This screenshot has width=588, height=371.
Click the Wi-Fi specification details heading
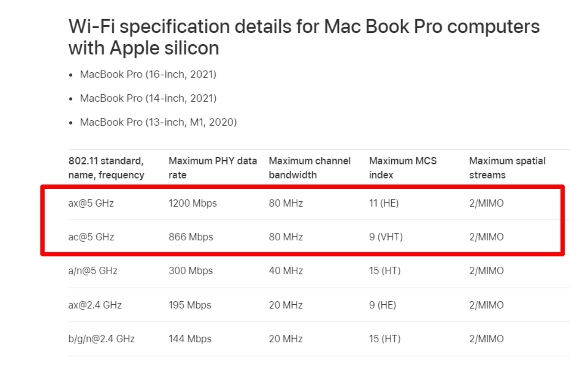click(x=304, y=38)
